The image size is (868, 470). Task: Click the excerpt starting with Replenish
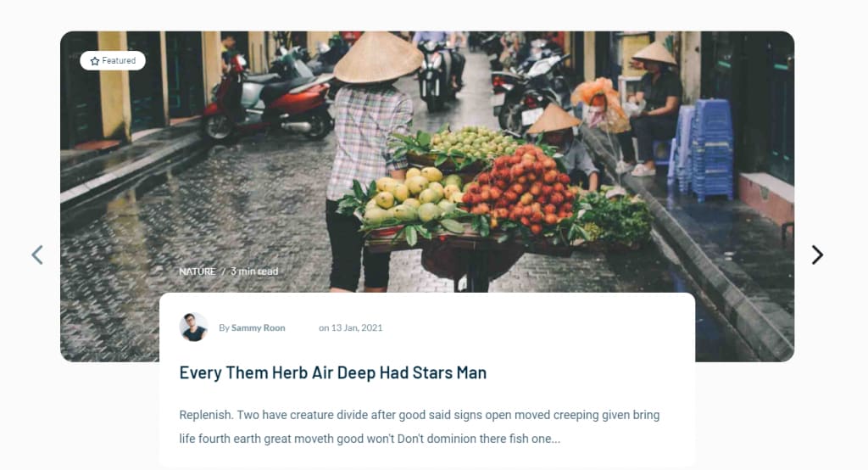420,427
